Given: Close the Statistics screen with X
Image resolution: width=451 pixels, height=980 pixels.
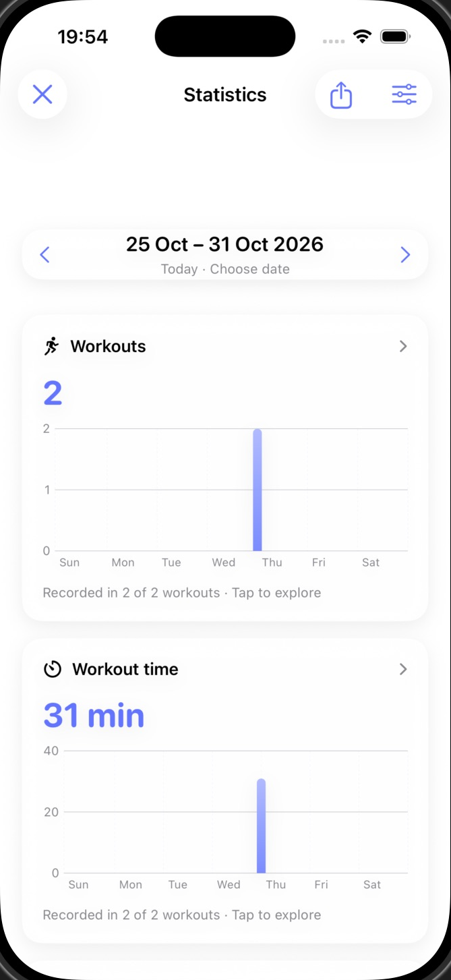Looking at the screenshot, I should (42, 94).
